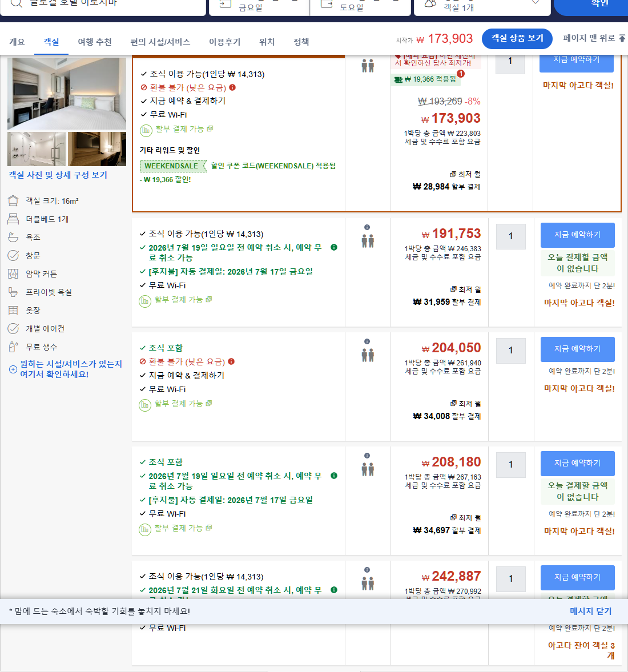Screen dimensions: 628x672
Task: Open room quantity dropdown for 173,903 offer
Action: tap(510, 61)
